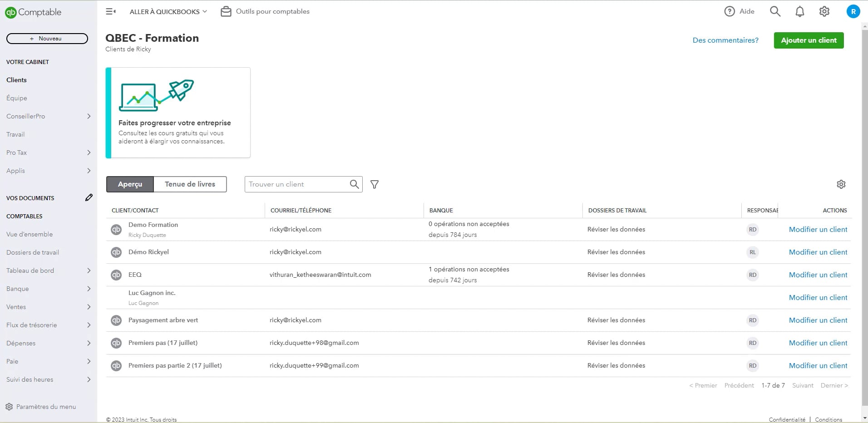This screenshot has height=423, width=868.
Task: Click the search magnifier in top bar
Action: tap(775, 11)
